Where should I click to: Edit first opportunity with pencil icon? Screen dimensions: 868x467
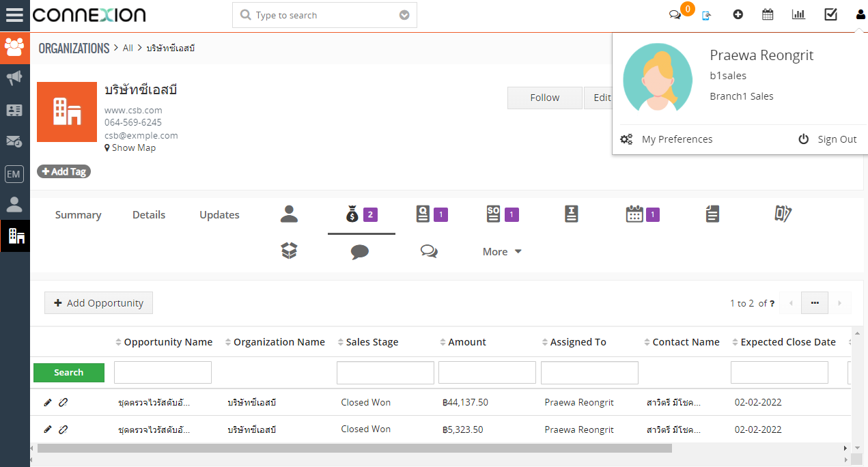click(47, 402)
